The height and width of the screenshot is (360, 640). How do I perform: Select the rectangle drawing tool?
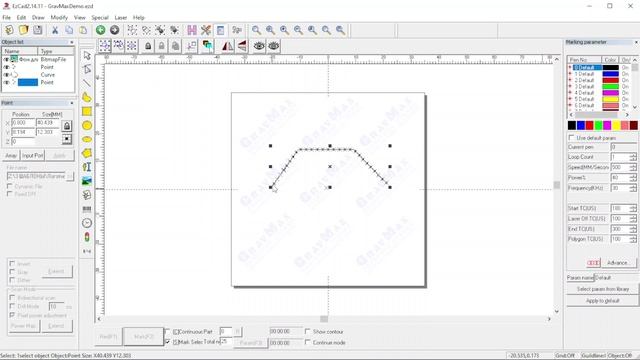[x=87, y=111]
